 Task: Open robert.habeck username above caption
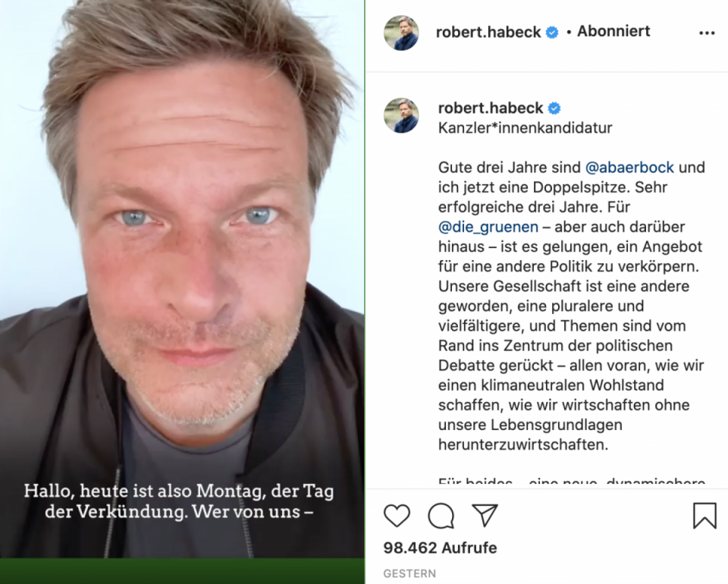coord(491,108)
